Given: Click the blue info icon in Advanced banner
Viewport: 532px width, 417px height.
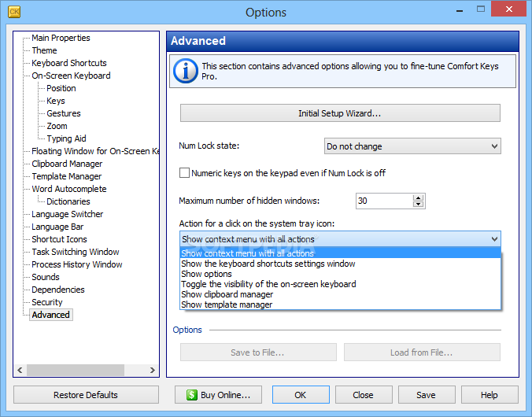Looking at the screenshot, I should [185, 71].
